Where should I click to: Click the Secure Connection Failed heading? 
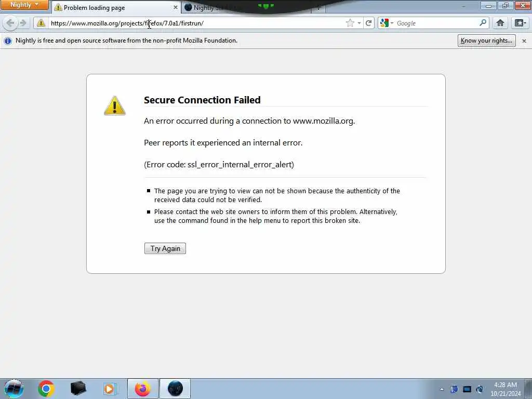pyautogui.click(x=202, y=100)
